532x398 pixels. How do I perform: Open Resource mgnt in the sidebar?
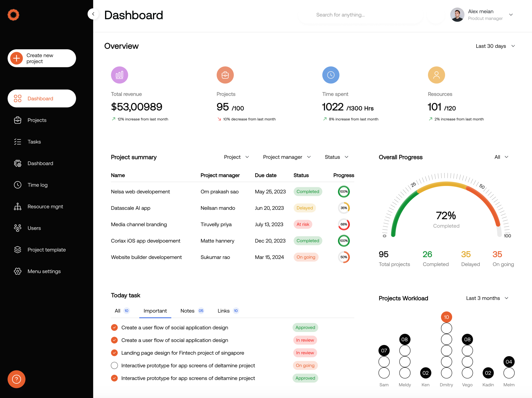[x=45, y=207]
